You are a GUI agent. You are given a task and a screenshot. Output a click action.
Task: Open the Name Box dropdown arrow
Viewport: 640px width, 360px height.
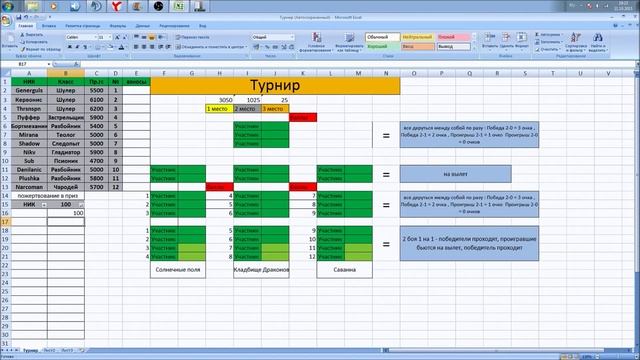[x=49, y=64]
